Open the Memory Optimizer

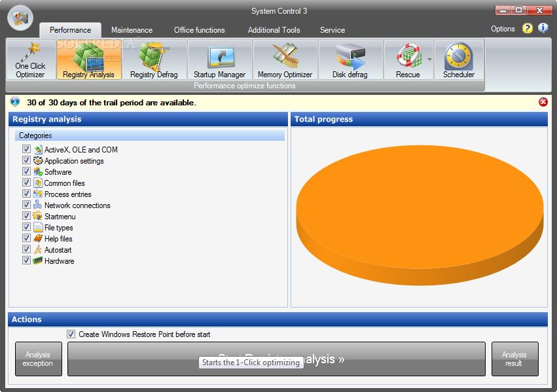285,60
